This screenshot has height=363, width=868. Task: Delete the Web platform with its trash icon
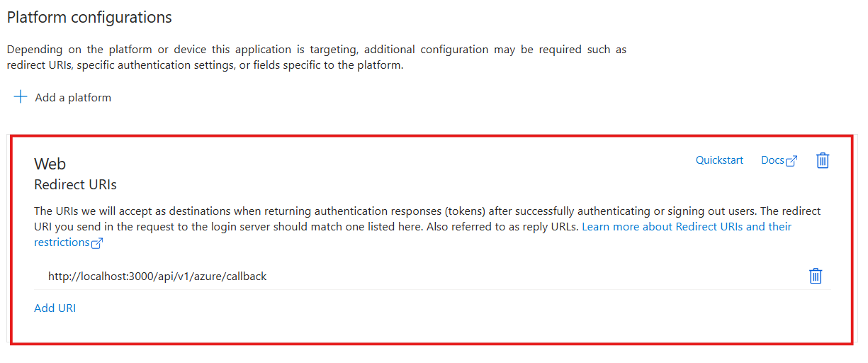(x=823, y=161)
